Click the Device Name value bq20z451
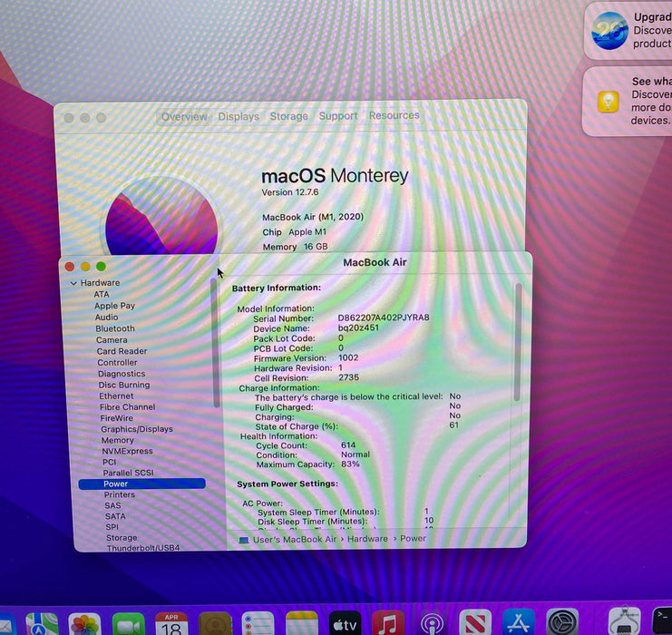The image size is (672, 635). tap(358, 327)
